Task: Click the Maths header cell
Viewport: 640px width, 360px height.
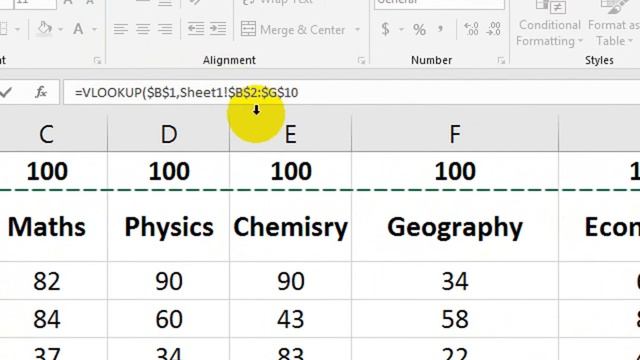Action: point(47,227)
